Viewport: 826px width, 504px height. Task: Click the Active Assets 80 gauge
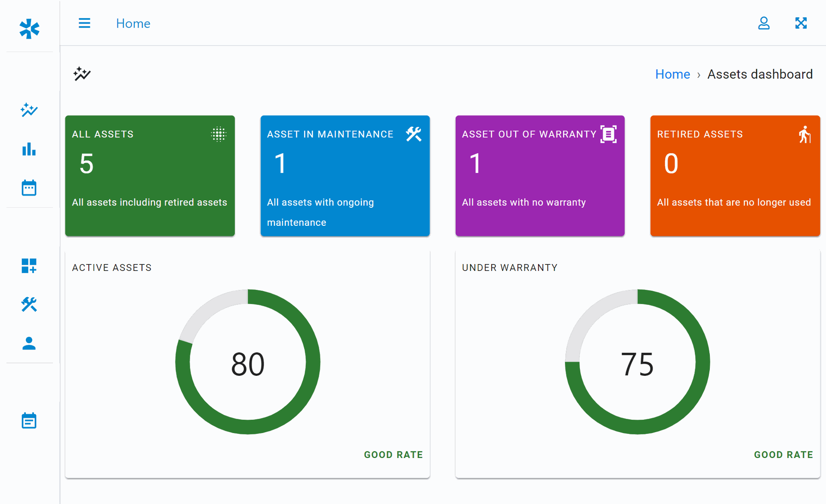click(x=248, y=362)
